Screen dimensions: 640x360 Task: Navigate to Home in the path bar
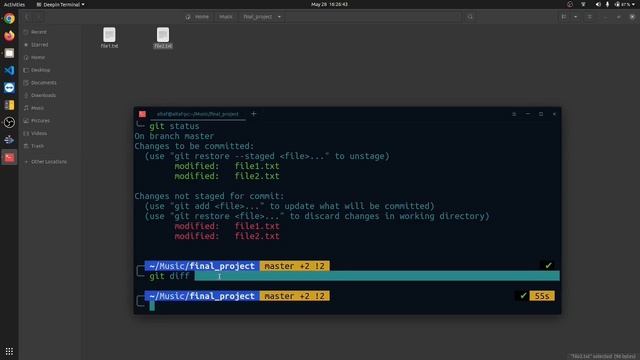[x=198, y=17]
